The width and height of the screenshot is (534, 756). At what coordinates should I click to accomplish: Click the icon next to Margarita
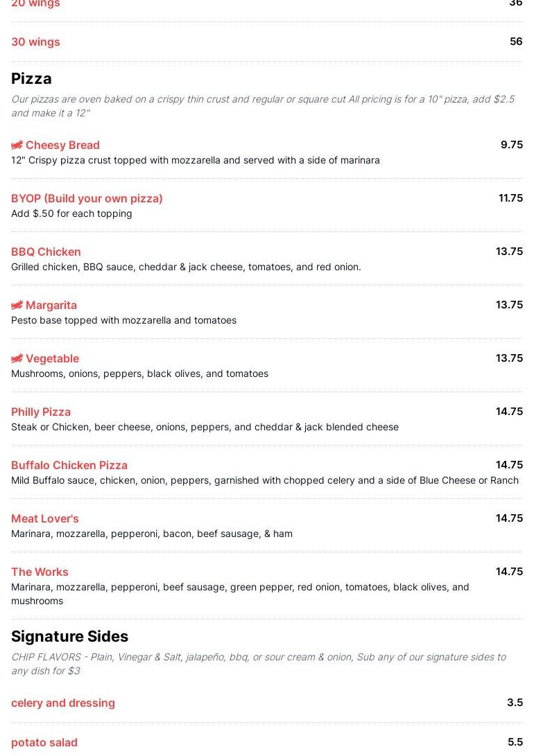tap(17, 306)
